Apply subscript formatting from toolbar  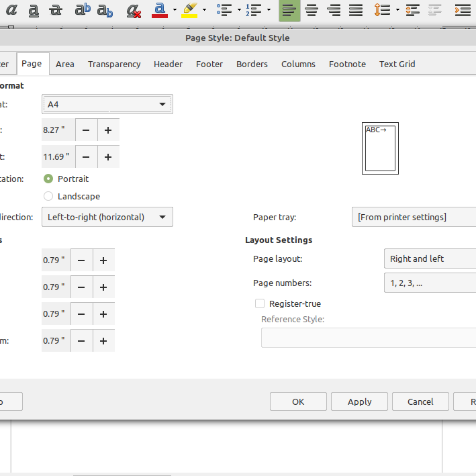(105, 10)
